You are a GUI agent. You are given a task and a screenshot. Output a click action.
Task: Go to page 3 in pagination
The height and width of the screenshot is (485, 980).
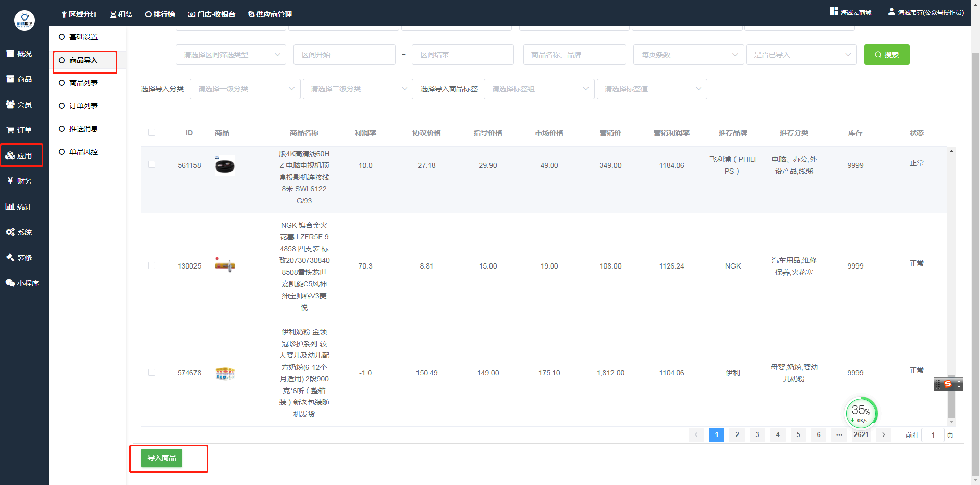tap(757, 435)
